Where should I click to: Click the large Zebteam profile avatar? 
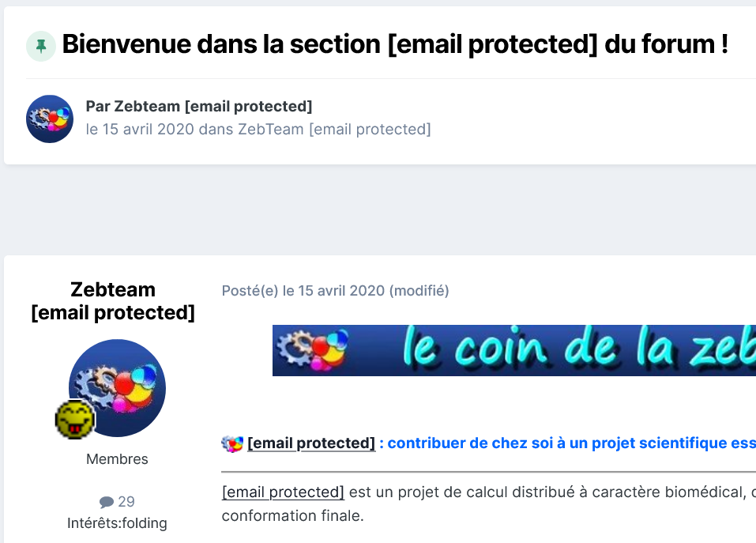117,388
